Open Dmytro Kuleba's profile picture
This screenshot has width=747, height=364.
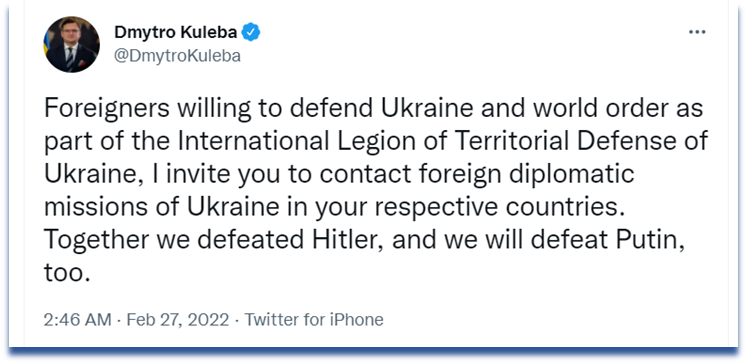pos(71,44)
